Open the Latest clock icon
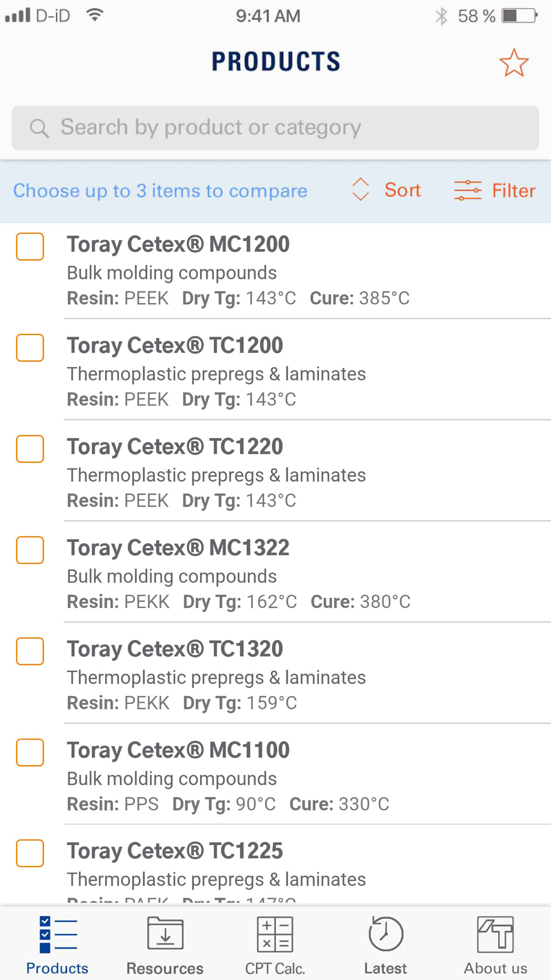This screenshot has width=551, height=980. point(386,933)
